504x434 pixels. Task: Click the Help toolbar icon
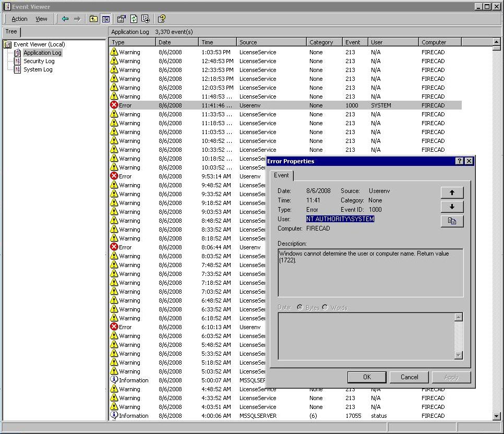pos(162,19)
